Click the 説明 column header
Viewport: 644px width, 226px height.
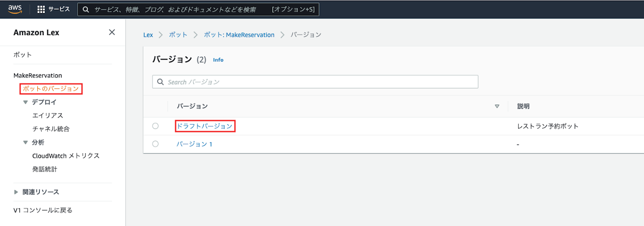(x=523, y=106)
